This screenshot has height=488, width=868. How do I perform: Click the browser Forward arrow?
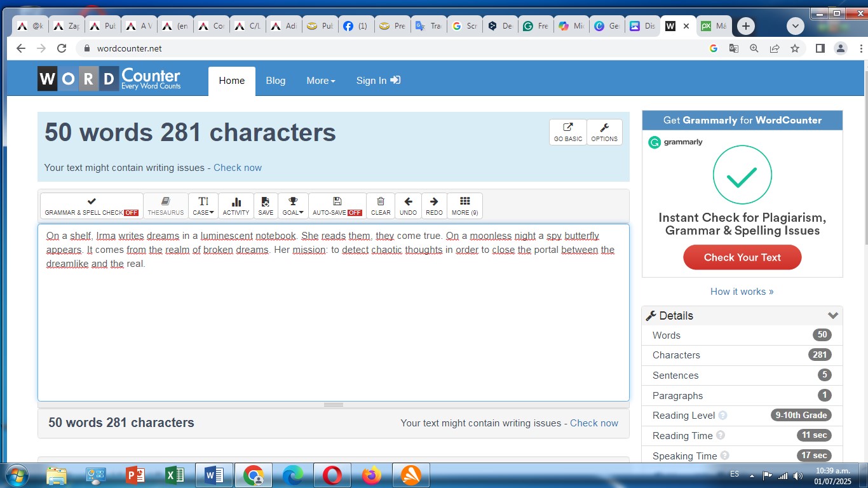tap(41, 48)
